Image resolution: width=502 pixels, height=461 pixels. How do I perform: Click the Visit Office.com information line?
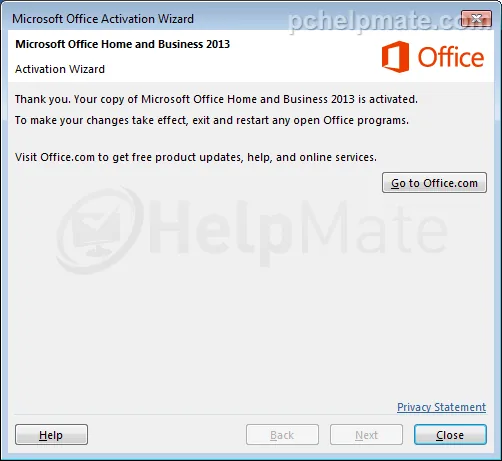(196, 157)
